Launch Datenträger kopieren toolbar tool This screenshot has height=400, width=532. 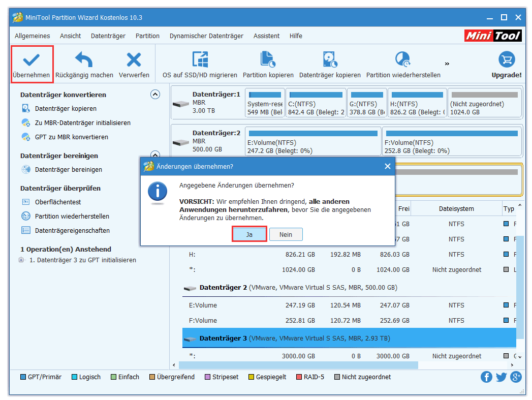[330, 65]
